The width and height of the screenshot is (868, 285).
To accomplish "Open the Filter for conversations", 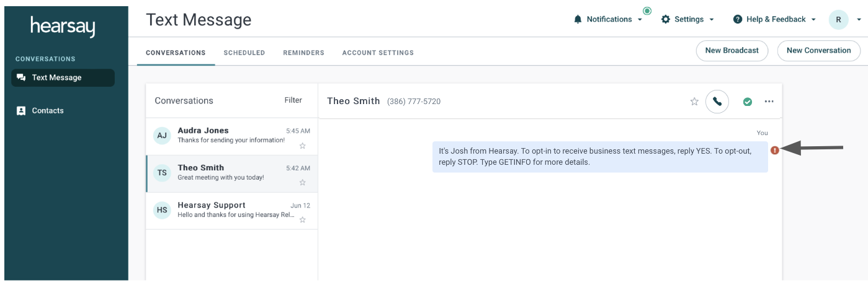I will (x=293, y=100).
